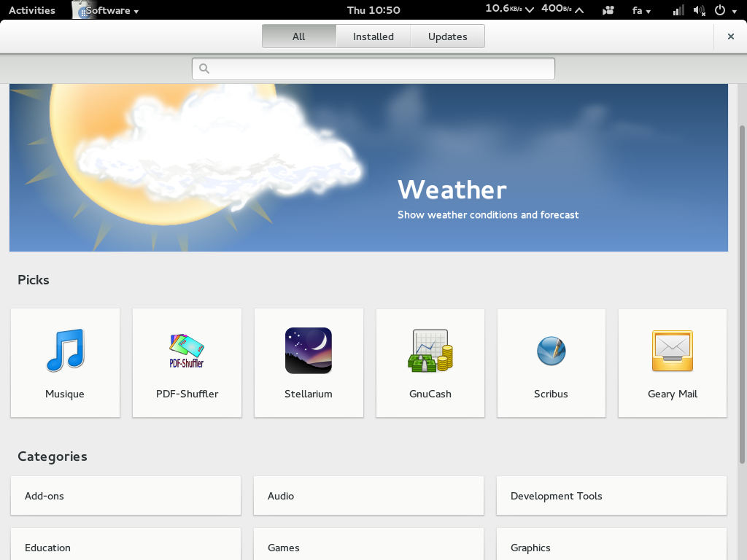Open the Activities overview
The image size is (747, 560).
pyautogui.click(x=31, y=10)
